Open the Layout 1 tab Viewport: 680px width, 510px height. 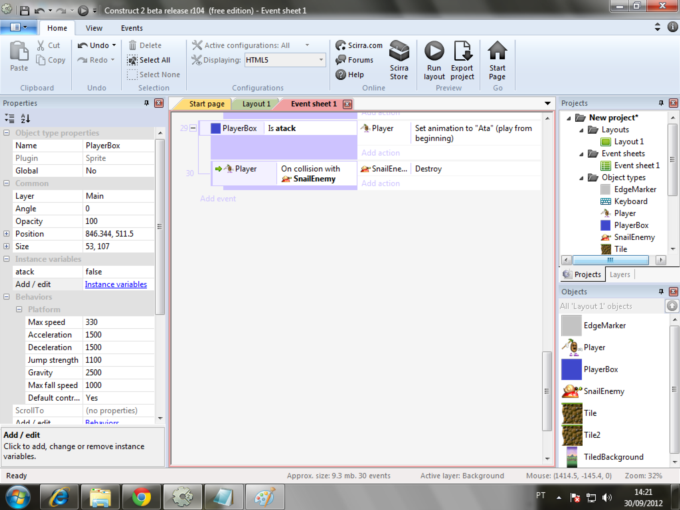click(x=256, y=104)
